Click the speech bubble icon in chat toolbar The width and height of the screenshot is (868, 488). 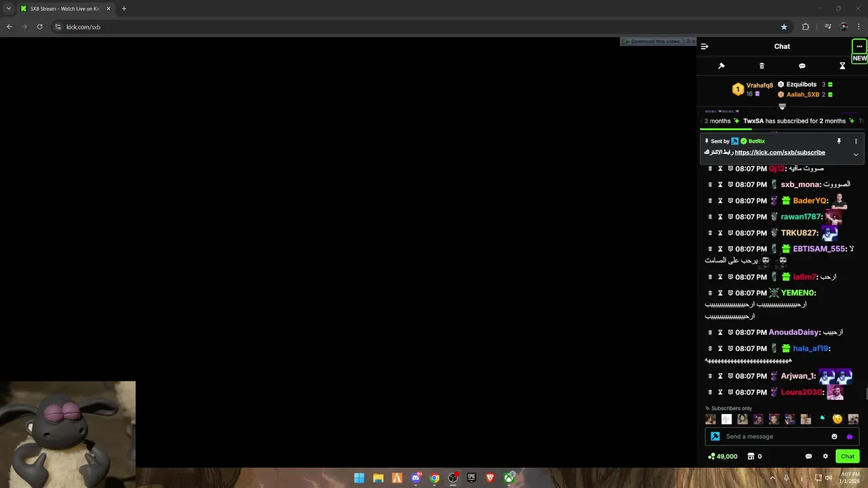click(x=802, y=66)
